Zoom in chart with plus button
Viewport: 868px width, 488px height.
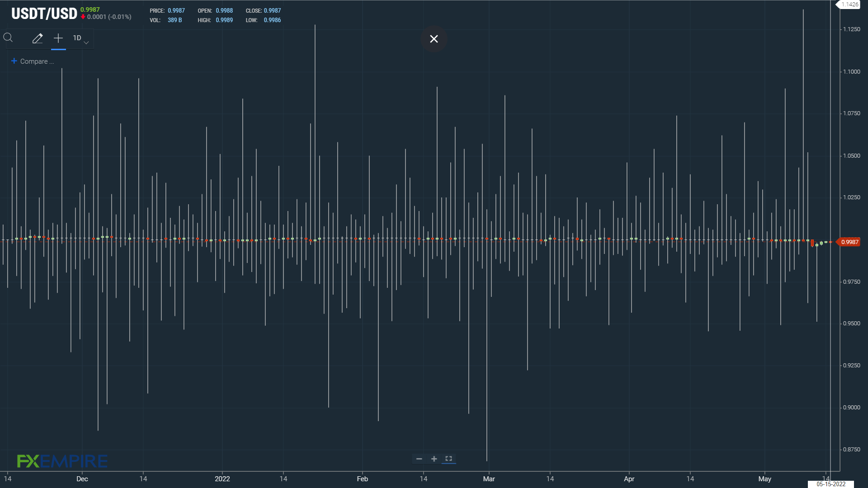click(x=434, y=459)
